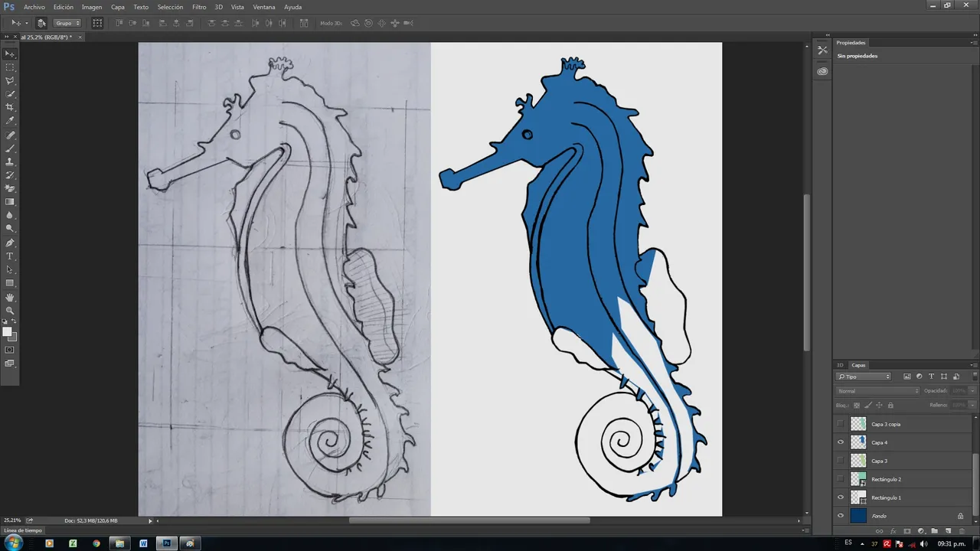Click the foreground color swatch
This screenshot has height=551, width=980.
[x=8, y=332]
